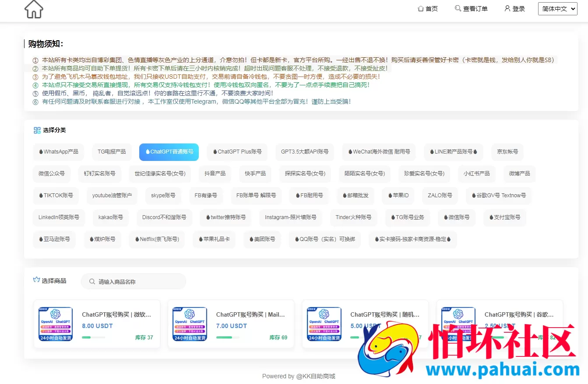Image resolution: width=588 pixels, height=384 pixels.
Task: Select the 煤炉账号 category
Action: pyautogui.click(x=103, y=239)
